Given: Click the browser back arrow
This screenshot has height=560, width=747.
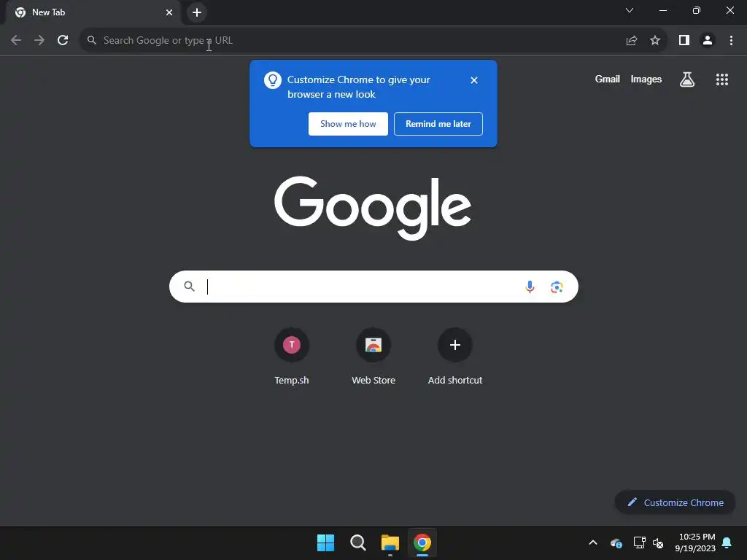Looking at the screenshot, I should 16,41.
